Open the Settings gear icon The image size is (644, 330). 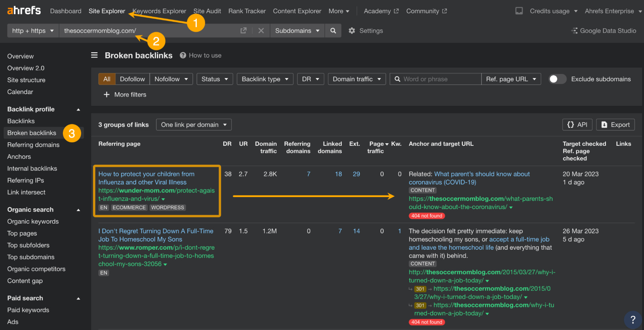(352, 31)
